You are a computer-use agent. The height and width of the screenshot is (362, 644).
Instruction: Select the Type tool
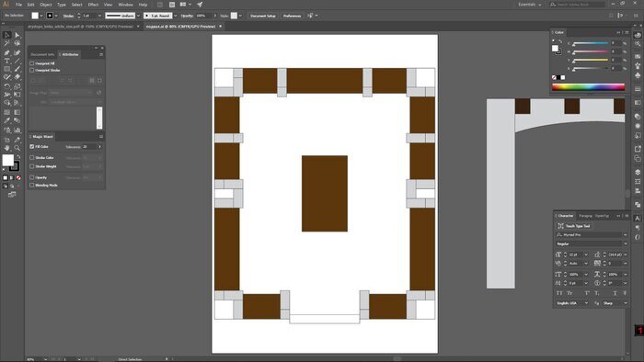(7, 61)
